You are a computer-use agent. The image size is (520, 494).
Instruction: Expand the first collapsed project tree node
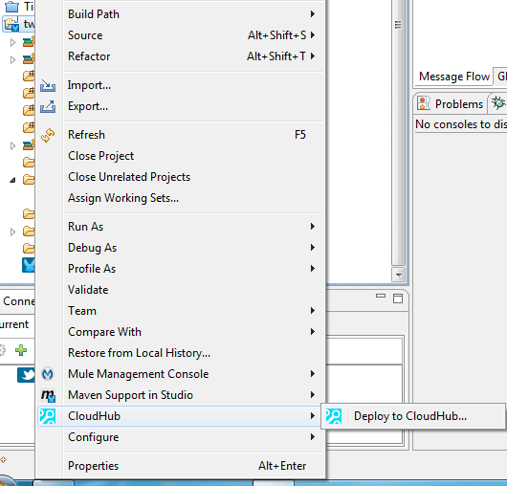[13, 42]
